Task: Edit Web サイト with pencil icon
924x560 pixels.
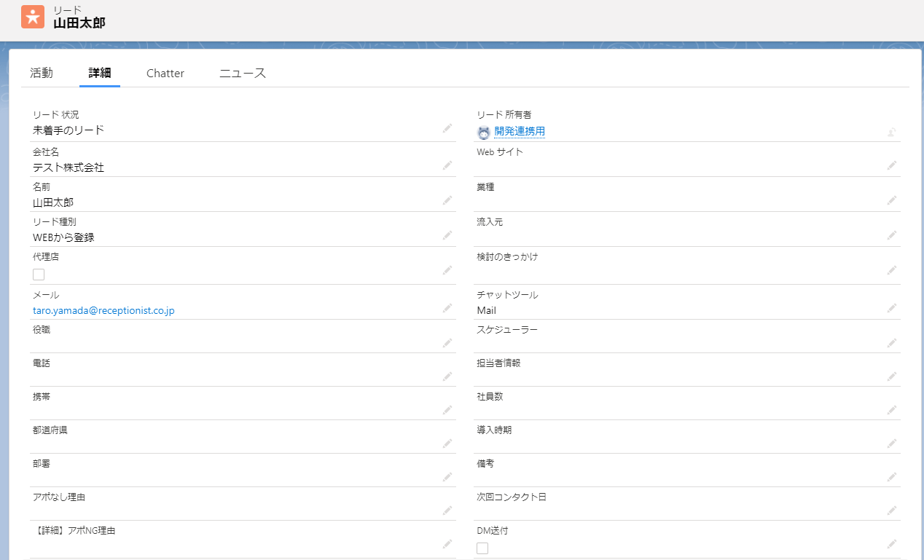Action: 891,166
